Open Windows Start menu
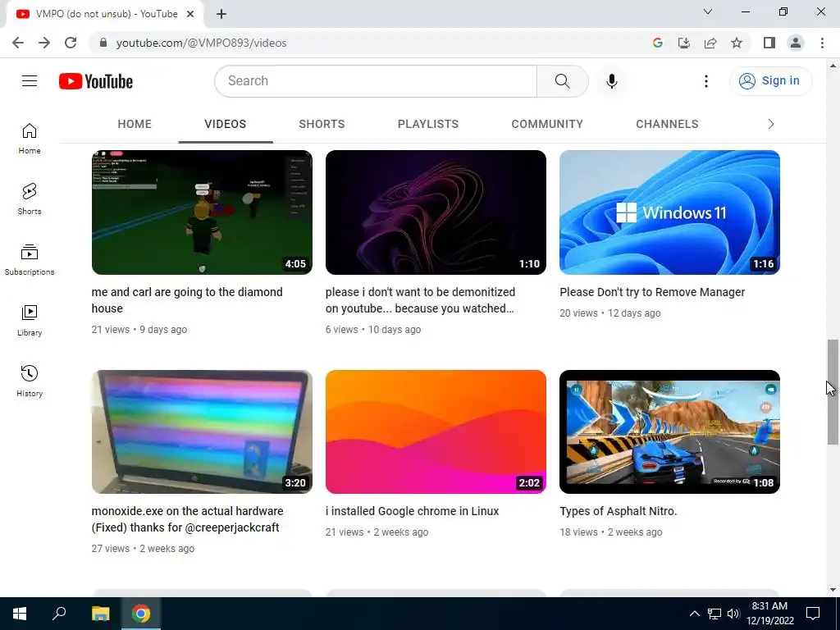 coord(20,614)
